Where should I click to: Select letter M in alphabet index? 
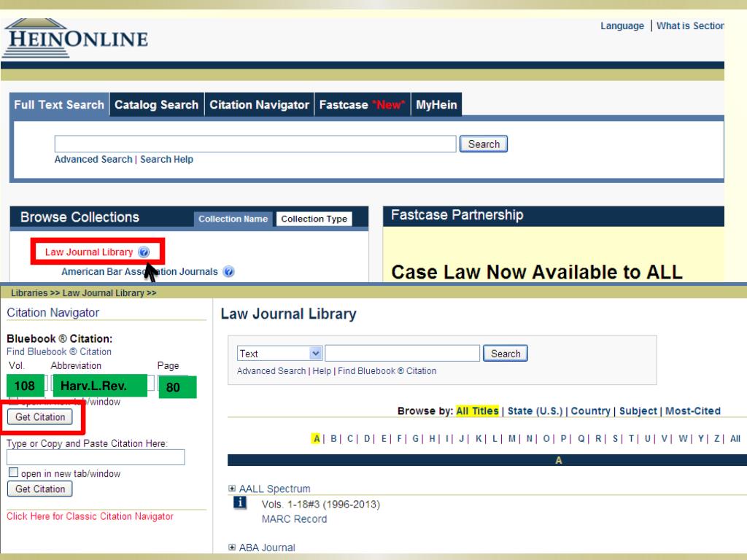click(511, 438)
